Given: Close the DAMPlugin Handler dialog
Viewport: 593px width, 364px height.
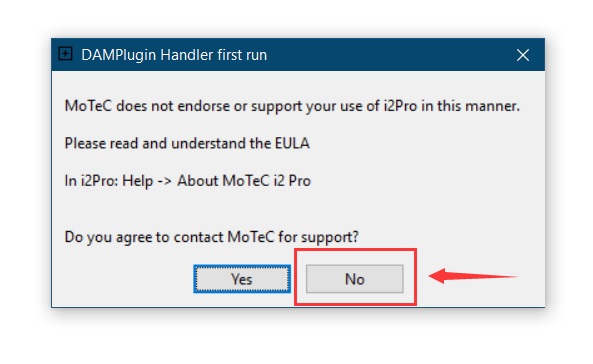Looking at the screenshot, I should [523, 55].
